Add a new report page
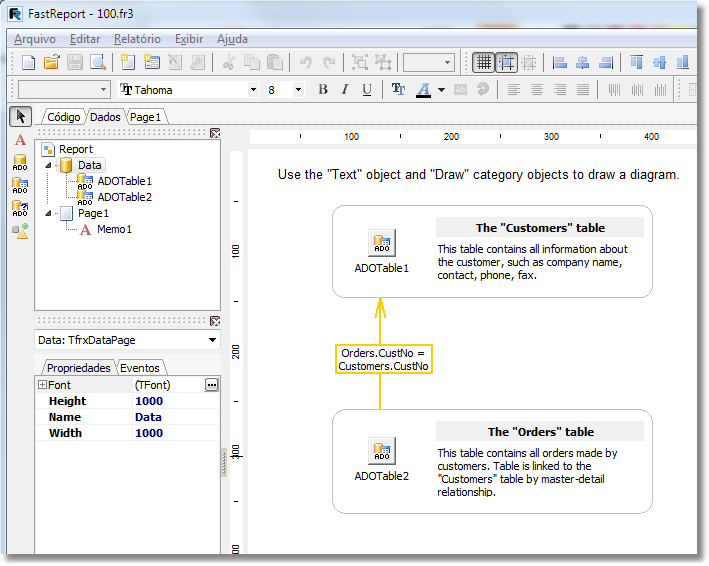Viewport: 709px width, 566px height. point(128,62)
